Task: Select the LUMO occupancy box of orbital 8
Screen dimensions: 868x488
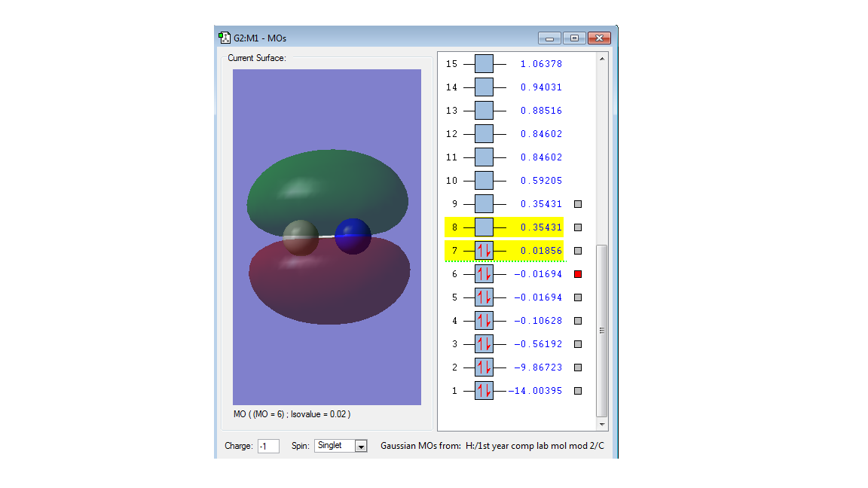Action: pos(484,227)
